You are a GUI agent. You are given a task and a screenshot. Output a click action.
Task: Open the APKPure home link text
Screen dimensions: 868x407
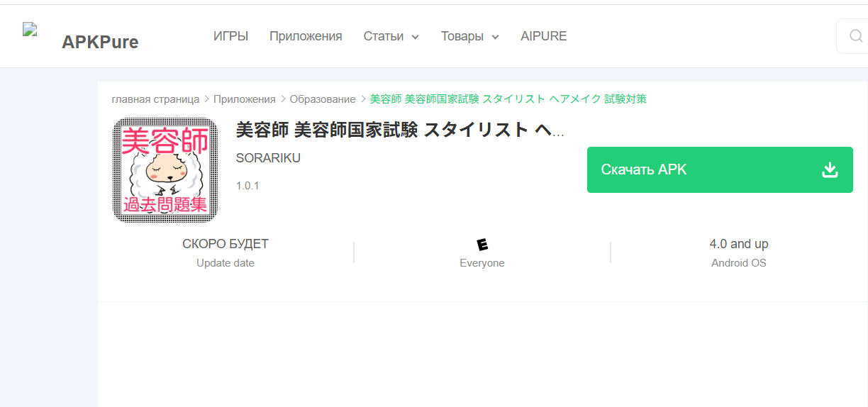coord(100,43)
